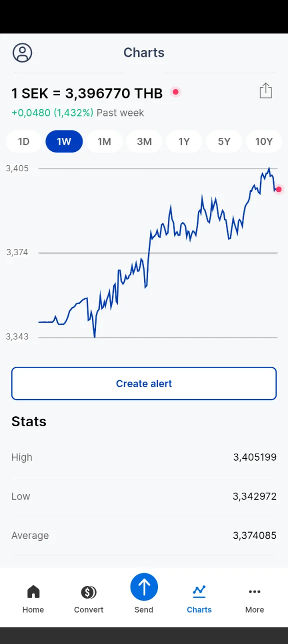Screen dimensions: 288x644
Task: Switch to the 10Y chart range
Action: (x=264, y=141)
